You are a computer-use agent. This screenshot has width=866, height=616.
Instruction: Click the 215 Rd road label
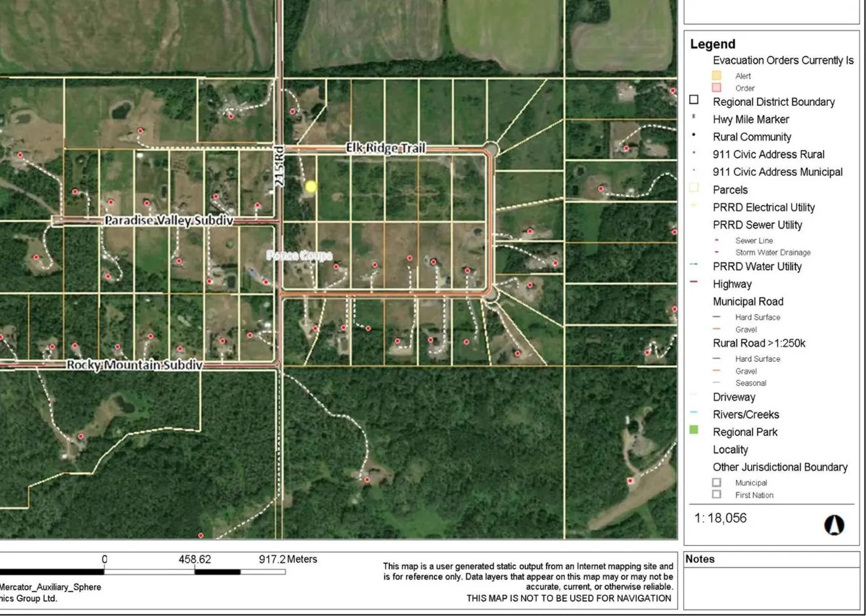pyautogui.click(x=279, y=166)
